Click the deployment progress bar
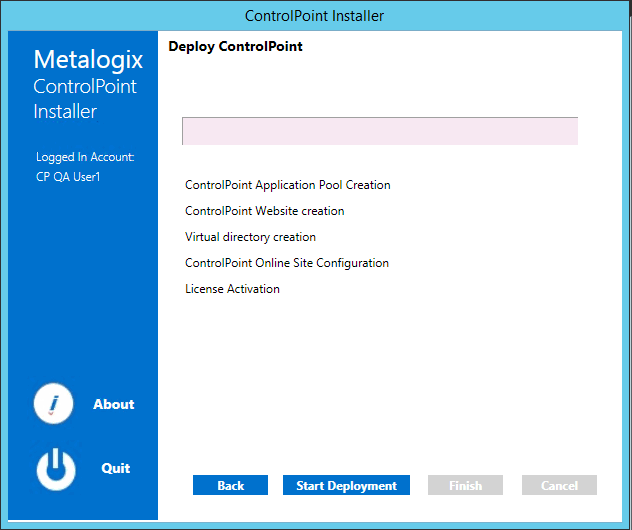The image size is (632, 530). tap(380, 131)
